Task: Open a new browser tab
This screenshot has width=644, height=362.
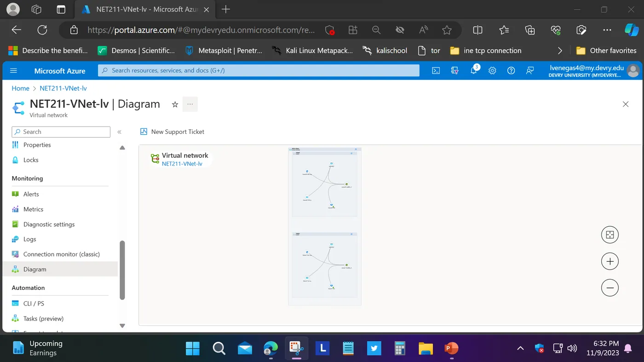Action: [x=225, y=9]
